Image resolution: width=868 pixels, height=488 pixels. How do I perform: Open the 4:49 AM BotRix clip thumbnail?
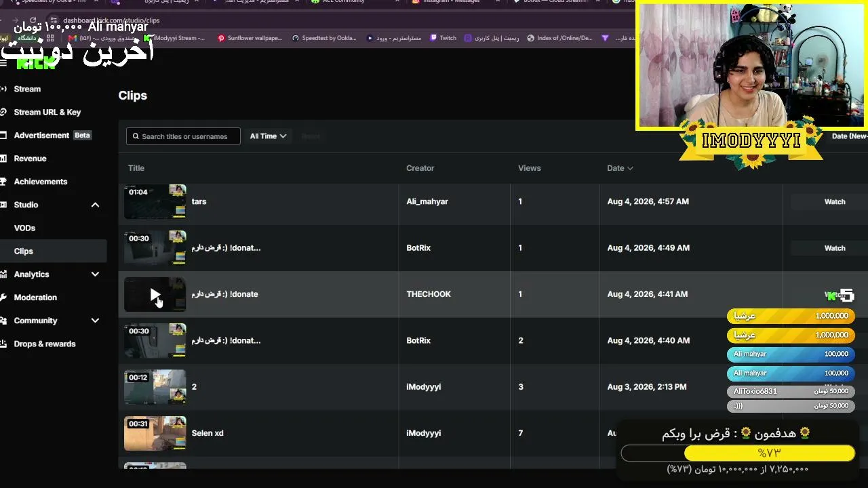tap(155, 248)
